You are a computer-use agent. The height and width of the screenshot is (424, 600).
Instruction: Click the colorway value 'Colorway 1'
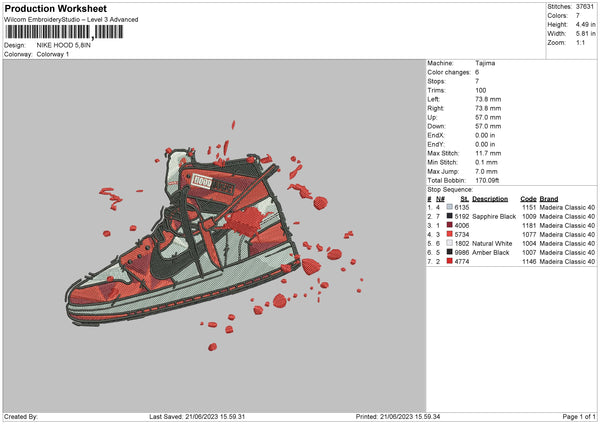(53, 54)
